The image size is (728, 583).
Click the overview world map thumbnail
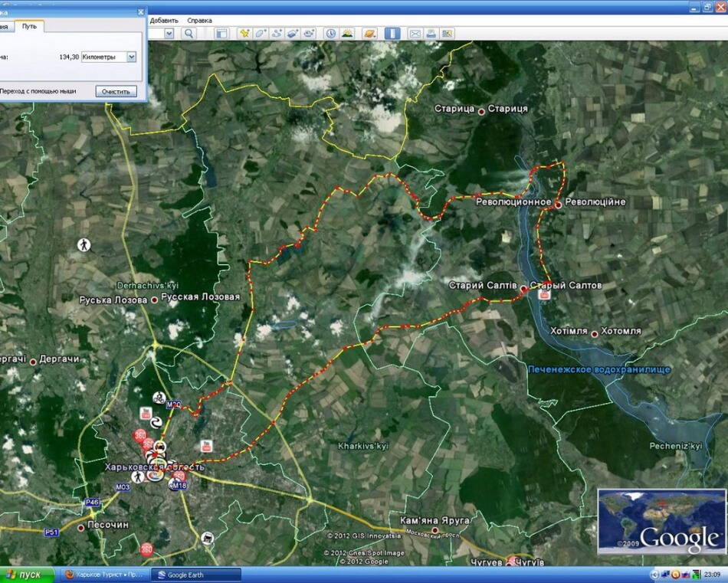click(661, 520)
